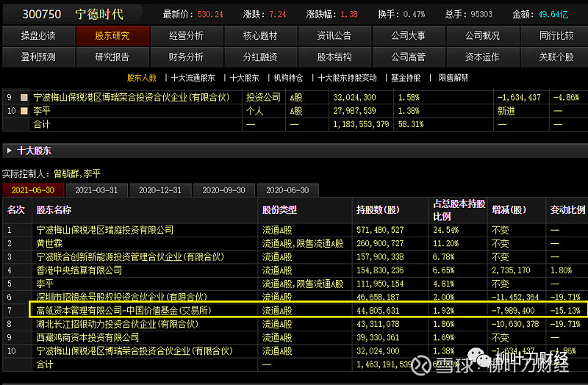588x385 pixels.
Task: Open the 财务分析 tab
Action: [187, 57]
